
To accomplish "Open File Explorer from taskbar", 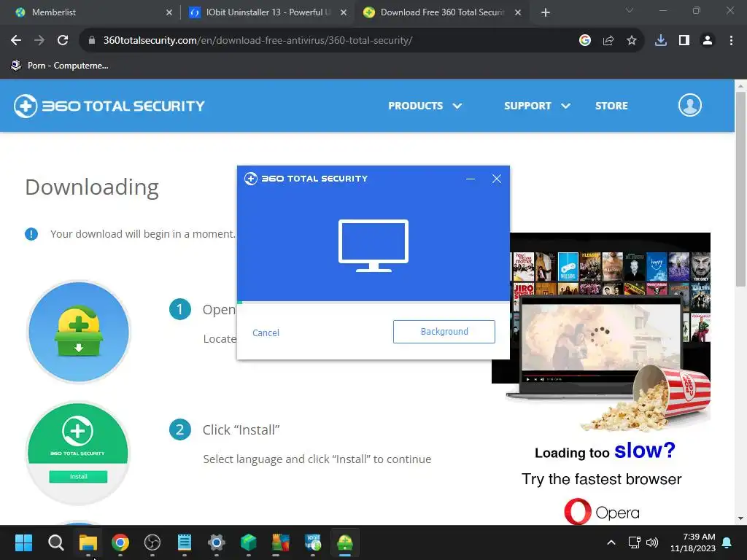I will point(88,542).
